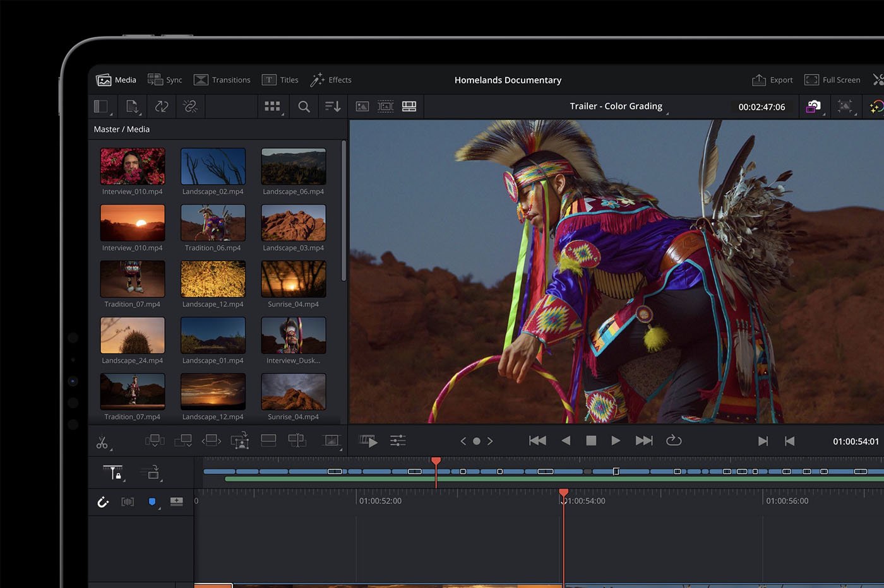Image resolution: width=884 pixels, height=588 pixels.
Task: Click the Place on Top edit icon
Action: [268, 440]
